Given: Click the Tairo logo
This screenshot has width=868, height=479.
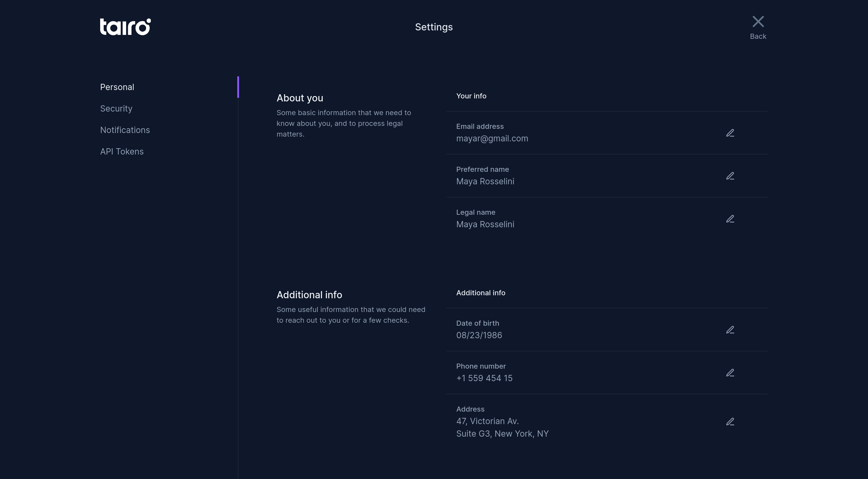Looking at the screenshot, I should click(125, 27).
